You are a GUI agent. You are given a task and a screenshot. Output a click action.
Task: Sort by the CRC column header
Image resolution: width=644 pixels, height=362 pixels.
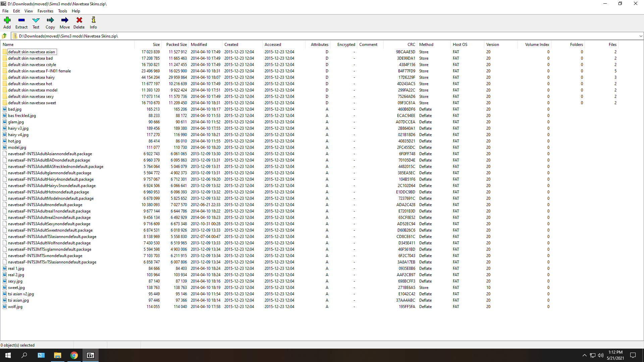coord(400,45)
